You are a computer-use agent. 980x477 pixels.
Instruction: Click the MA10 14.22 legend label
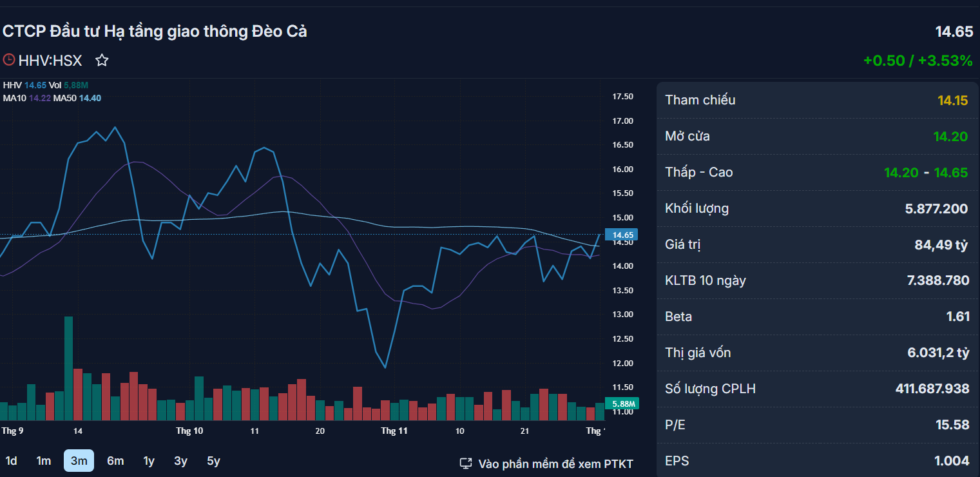coord(26,98)
